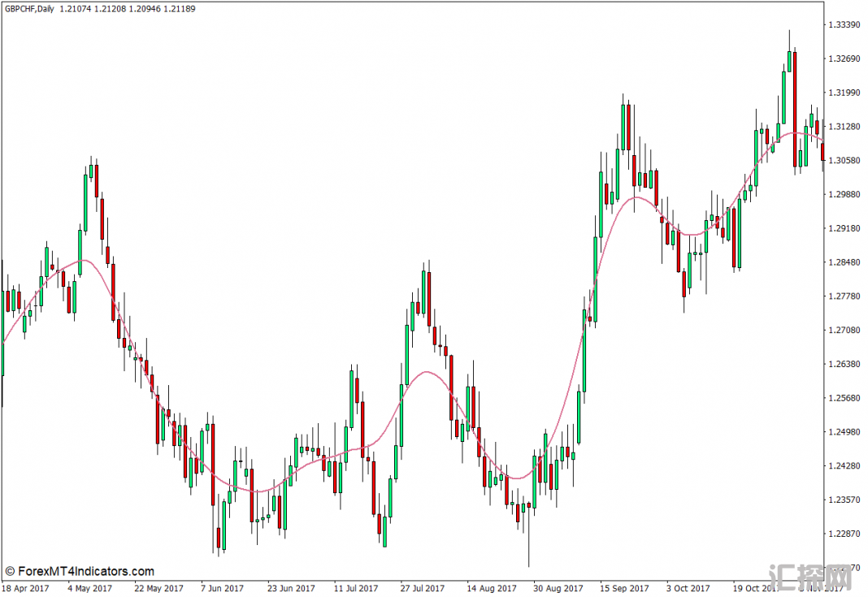Click the price label 1.33390
The height and width of the screenshot is (597, 868).
[x=844, y=25]
